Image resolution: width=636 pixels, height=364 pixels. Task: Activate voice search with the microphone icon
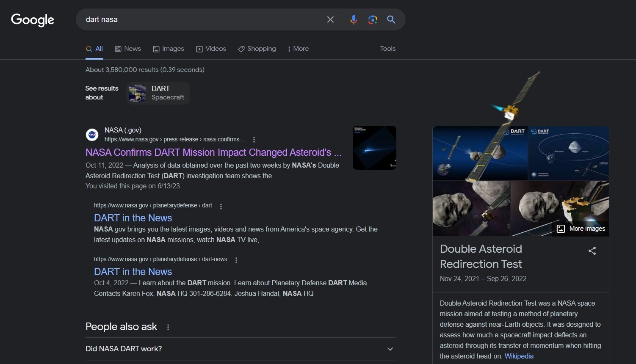pyautogui.click(x=354, y=19)
